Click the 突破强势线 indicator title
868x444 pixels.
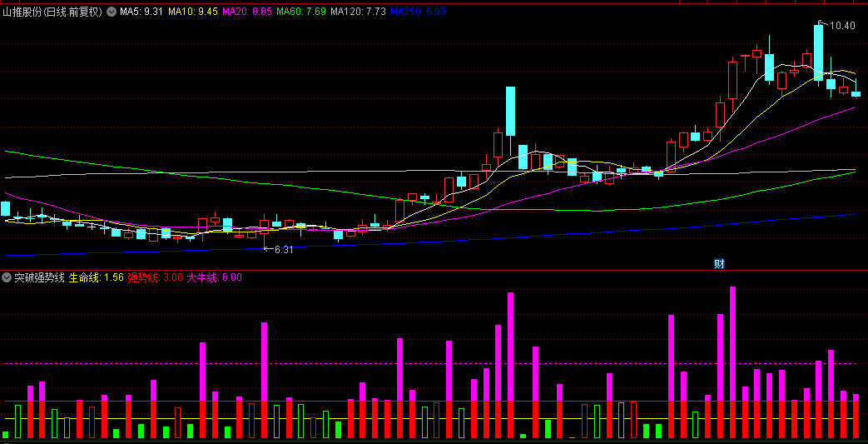pyautogui.click(x=39, y=277)
